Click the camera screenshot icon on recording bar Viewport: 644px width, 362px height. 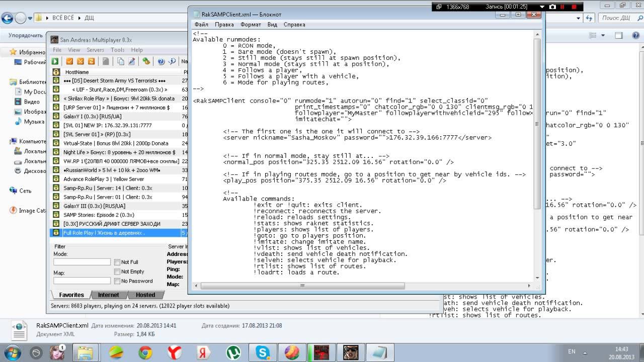[x=553, y=7]
